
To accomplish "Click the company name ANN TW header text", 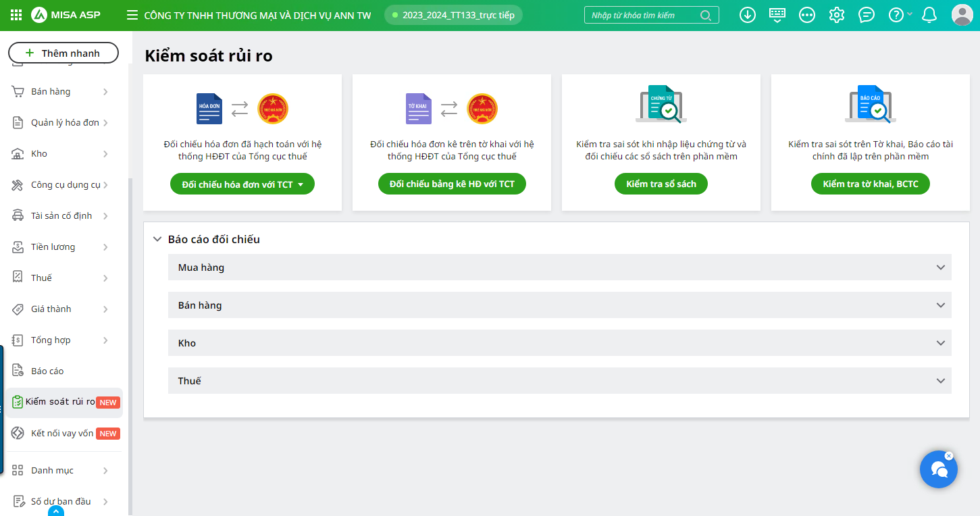I will (x=258, y=16).
